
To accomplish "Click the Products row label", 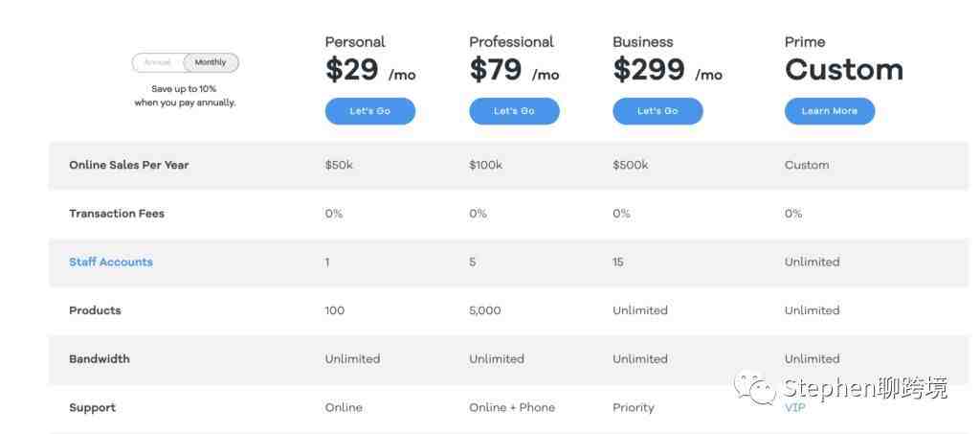I will 95,310.
